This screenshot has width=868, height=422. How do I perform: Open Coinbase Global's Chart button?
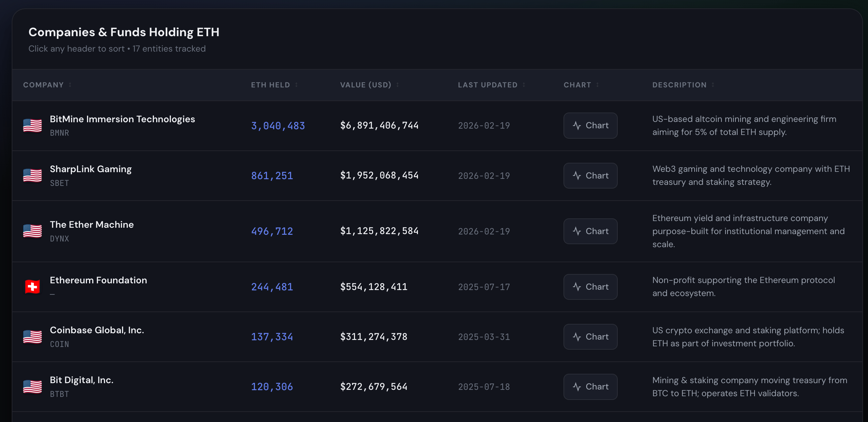pos(590,337)
